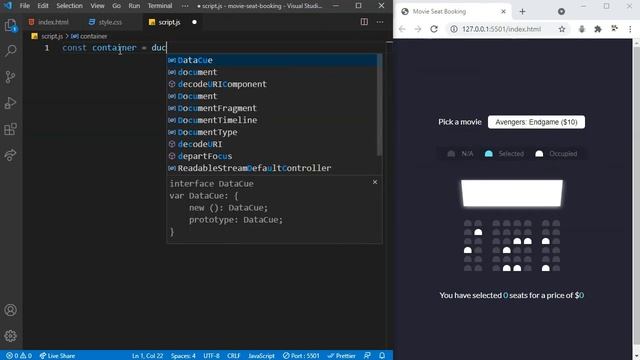Open a new Chrome tab
The height and width of the screenshot is (360, 640).
(x=522, y=11)
